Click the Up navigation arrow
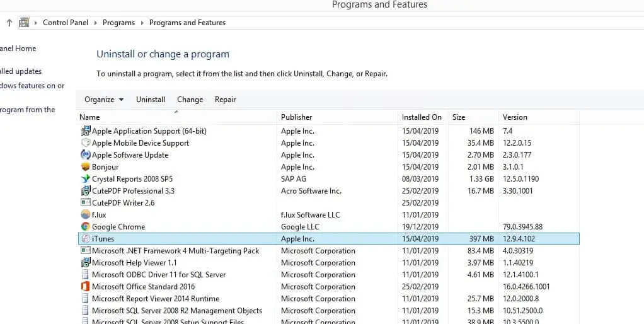 pyautogui.click(x=9, y=23)
